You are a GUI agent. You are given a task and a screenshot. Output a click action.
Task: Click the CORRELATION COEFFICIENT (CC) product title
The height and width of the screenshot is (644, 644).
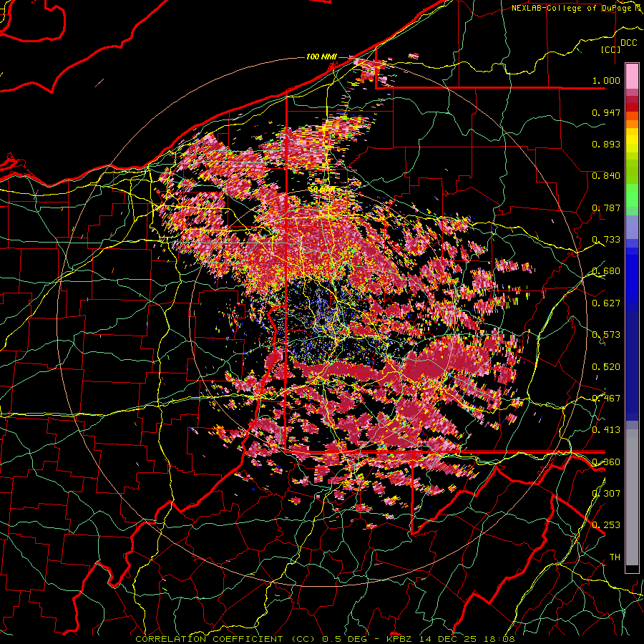(225, 639)
